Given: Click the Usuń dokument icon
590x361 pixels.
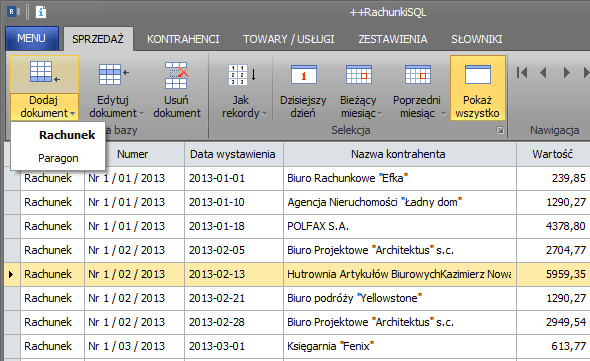Looking at the screenshot, I should (176, 75).
